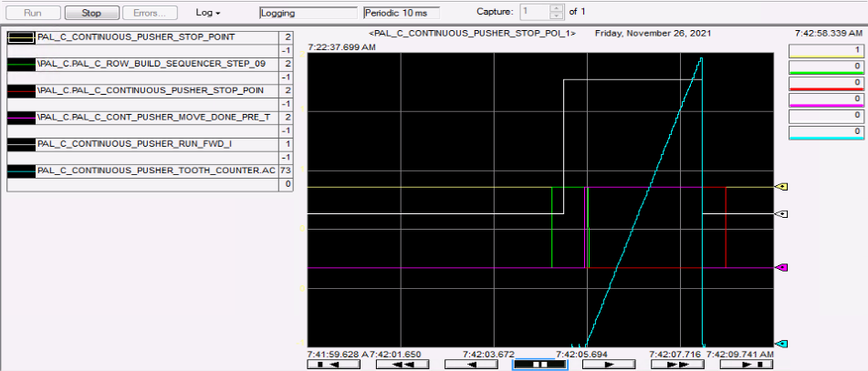Open the Errors... dialog button

tap(150, 13)
